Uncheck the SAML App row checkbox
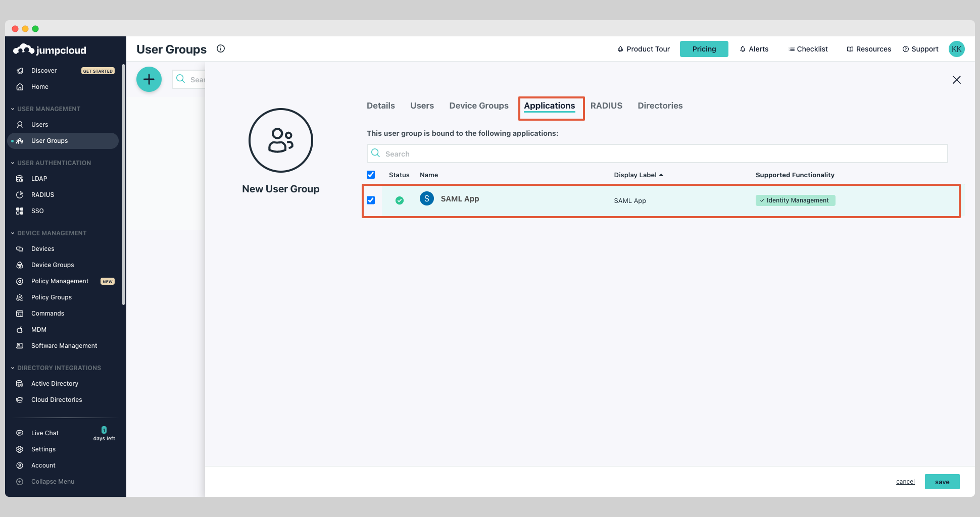Screen dimensions: 980x517 pos(371,200)
